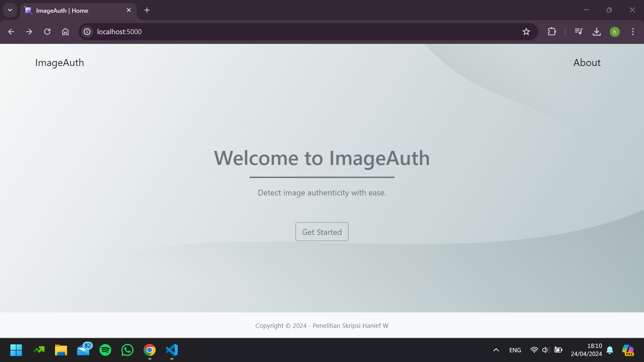Click the green profile avatar icon
Image resolution: width=644 pixels, height=362 pixels.
pyautogui.click(x=614, y=32)
